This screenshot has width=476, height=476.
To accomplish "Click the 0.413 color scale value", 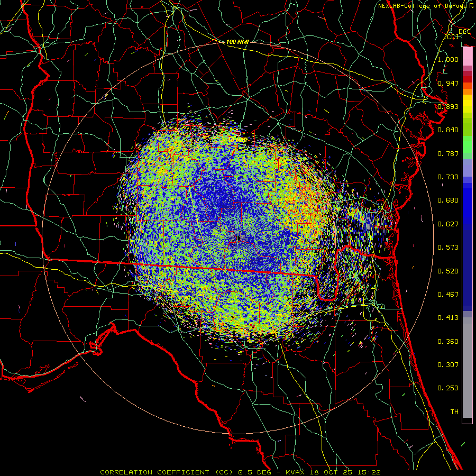I will (448, 318).
